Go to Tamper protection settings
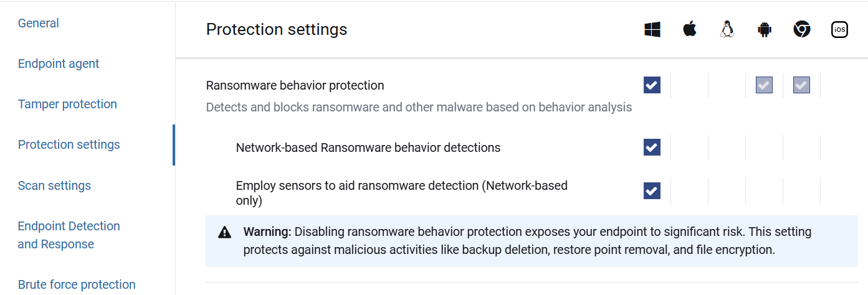 (x=67, y=104)
